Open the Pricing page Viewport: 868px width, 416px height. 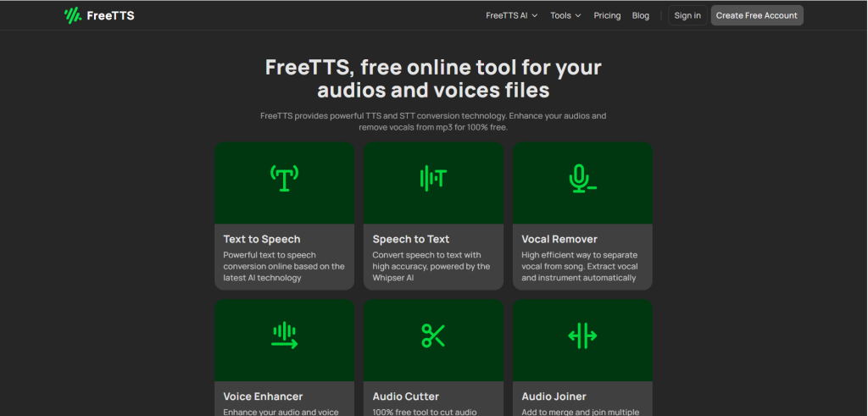pyautogui.click(x=607, y=15)
